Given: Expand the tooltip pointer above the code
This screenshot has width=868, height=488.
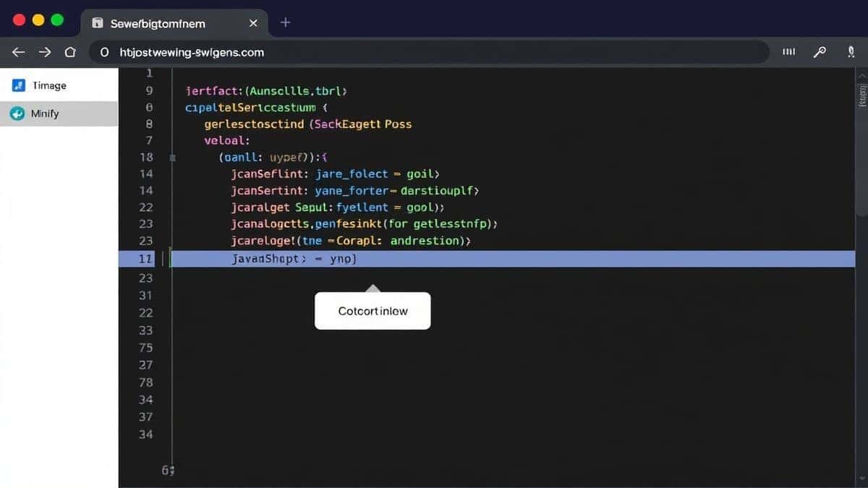Looking at the screenshot, I should pos(373,287).
